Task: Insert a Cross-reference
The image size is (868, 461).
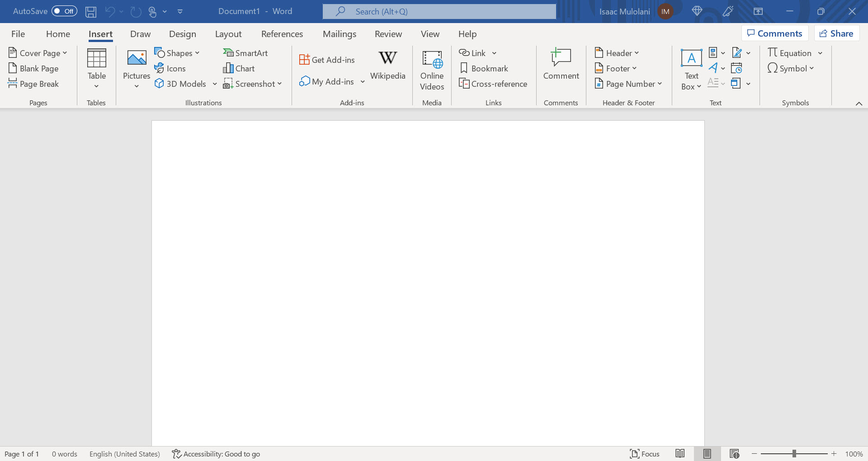Action: 493,84
